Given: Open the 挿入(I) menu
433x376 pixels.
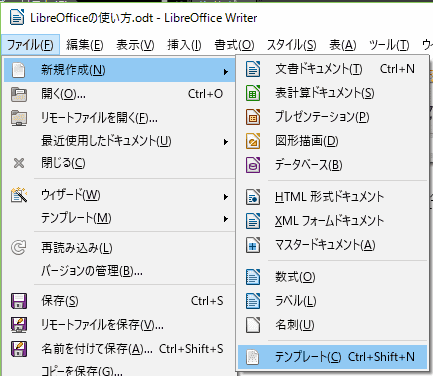Looking at the screenshot, I should click(184, 44).
